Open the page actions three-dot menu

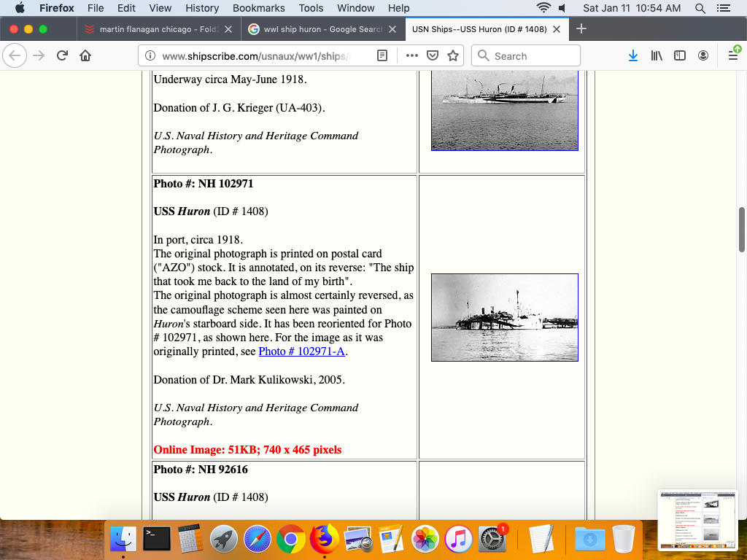(412, 56)
